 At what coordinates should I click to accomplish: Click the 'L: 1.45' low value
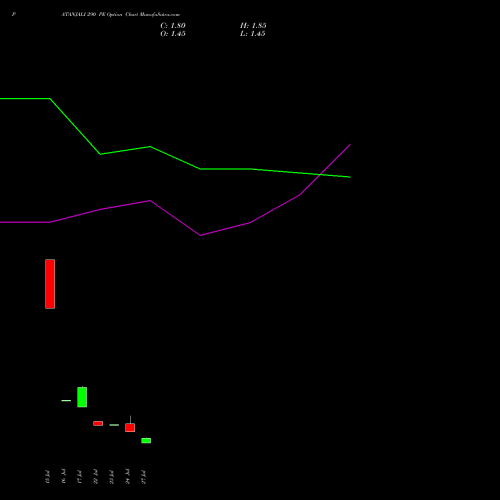click(x=253, y=34)
